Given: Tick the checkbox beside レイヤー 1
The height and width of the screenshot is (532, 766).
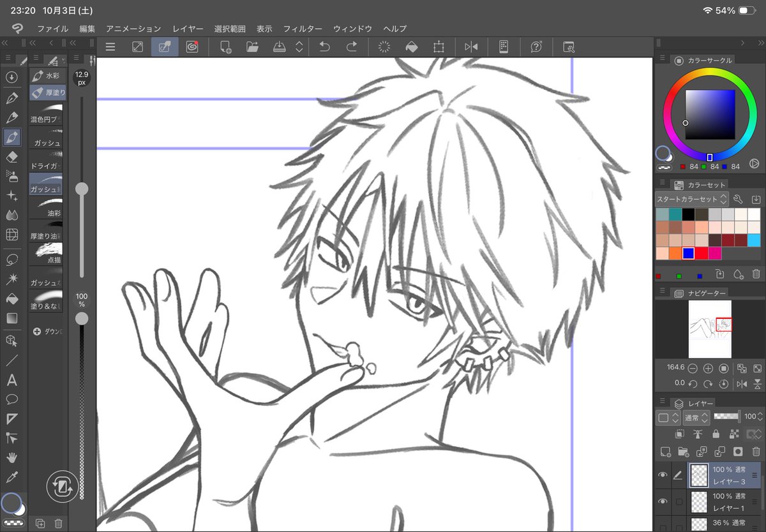Looking at the screenshot, I should point(679,502).
